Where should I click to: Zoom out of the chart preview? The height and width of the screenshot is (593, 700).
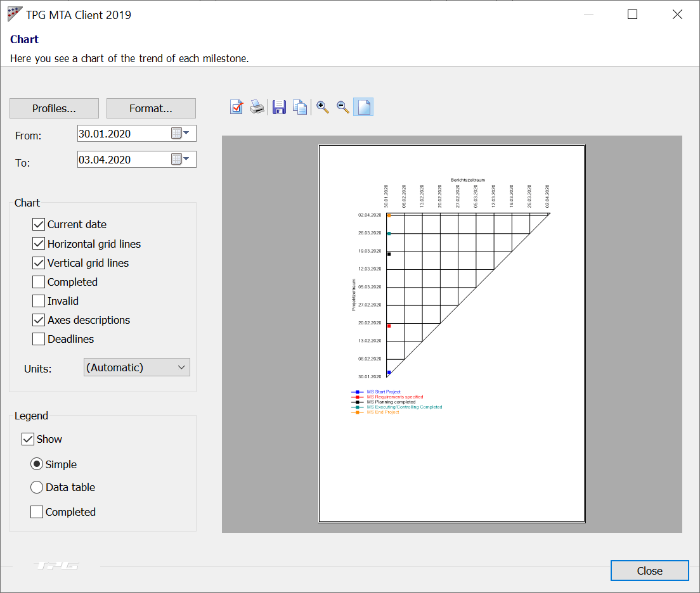[x=342, y=106]
